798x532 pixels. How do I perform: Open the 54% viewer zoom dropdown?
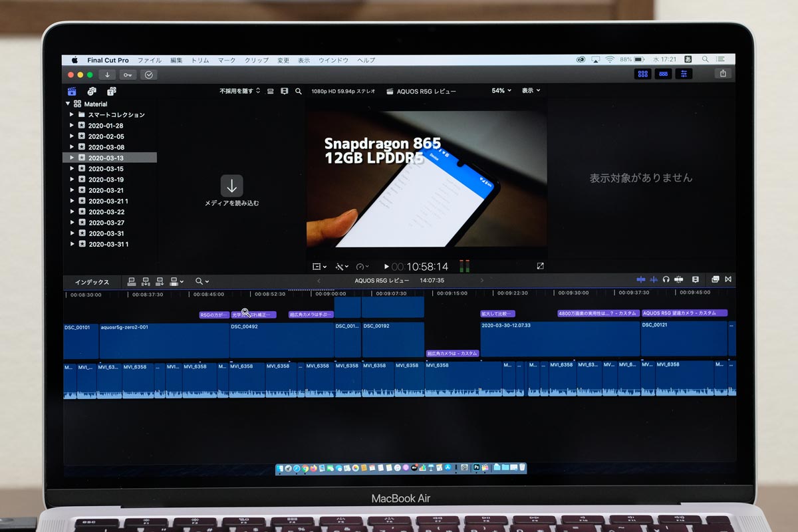pyautogui.click(x=502, y=90)
